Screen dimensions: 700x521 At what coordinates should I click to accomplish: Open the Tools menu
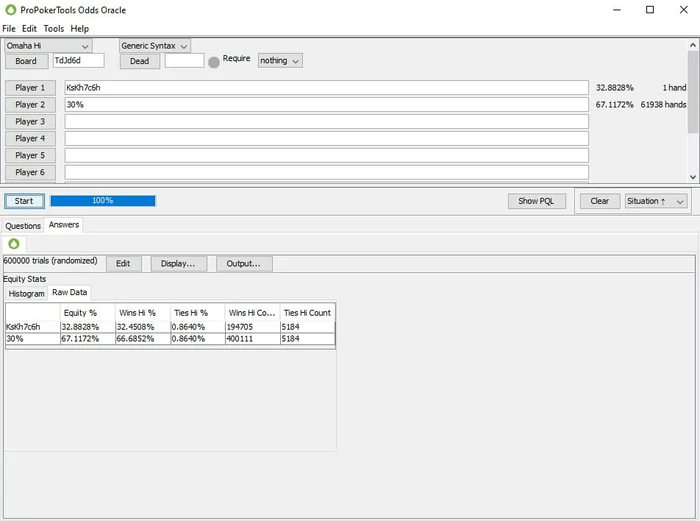pyautogui.click(x=54, y=29)
